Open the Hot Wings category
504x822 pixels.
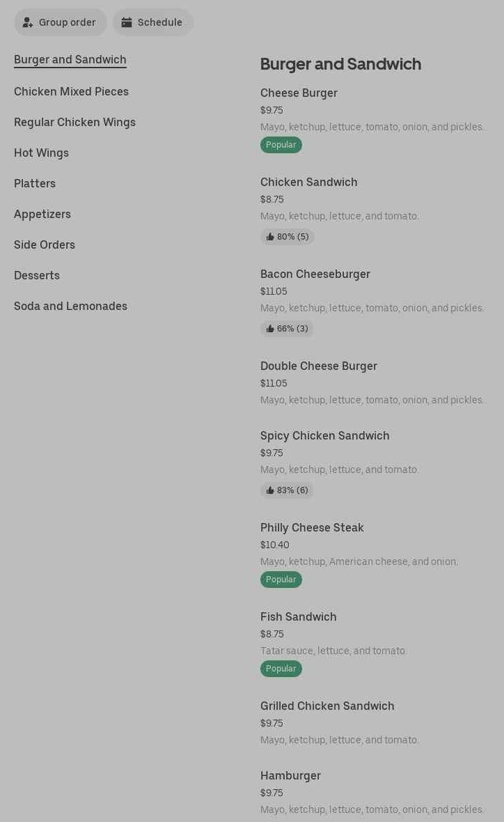coord(41,153)
